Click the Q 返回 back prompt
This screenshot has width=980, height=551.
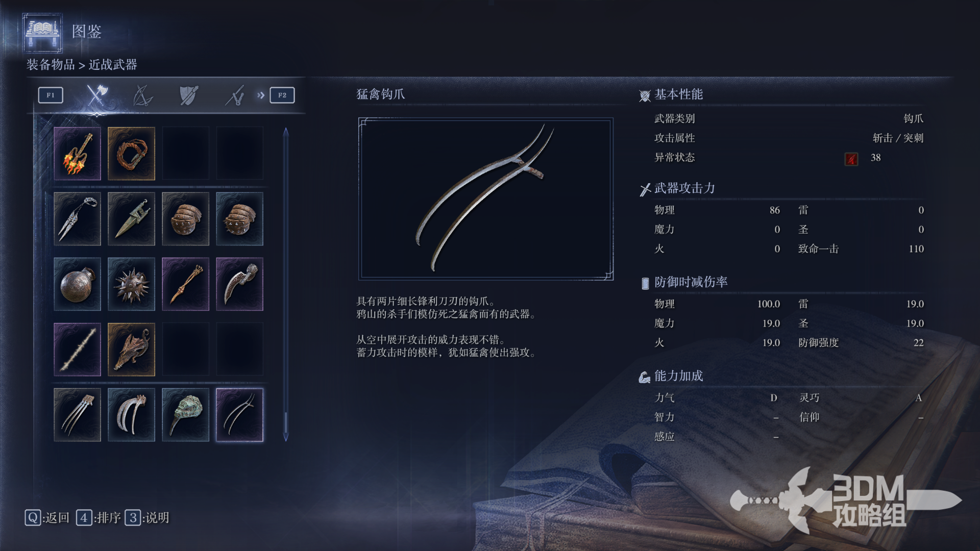click(x=47, y=518)
